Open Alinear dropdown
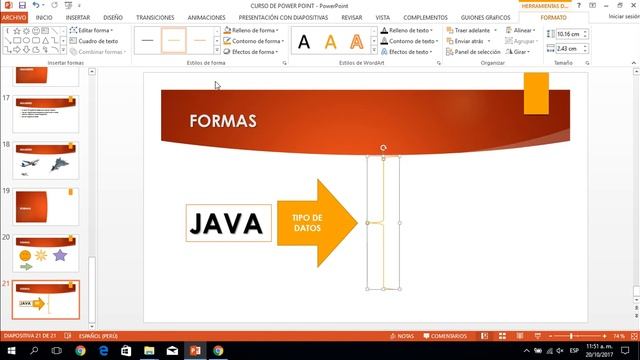 click(x=521, y=30)
